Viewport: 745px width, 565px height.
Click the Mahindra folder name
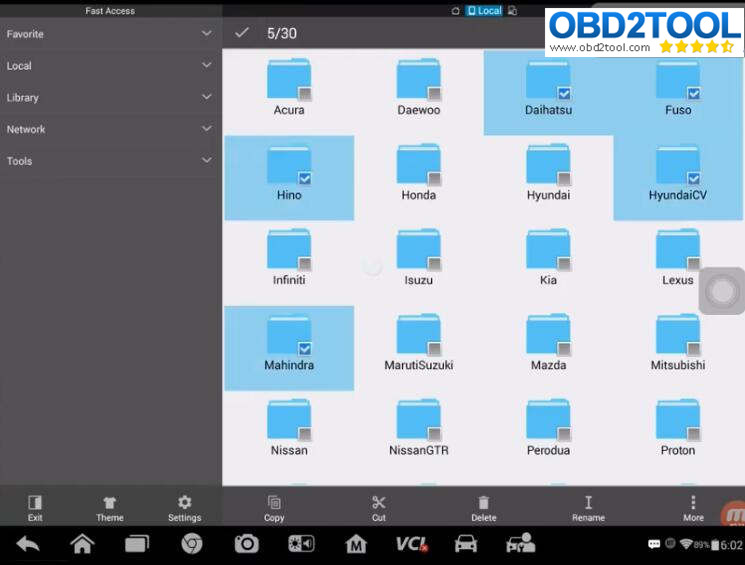pos(289,365)
